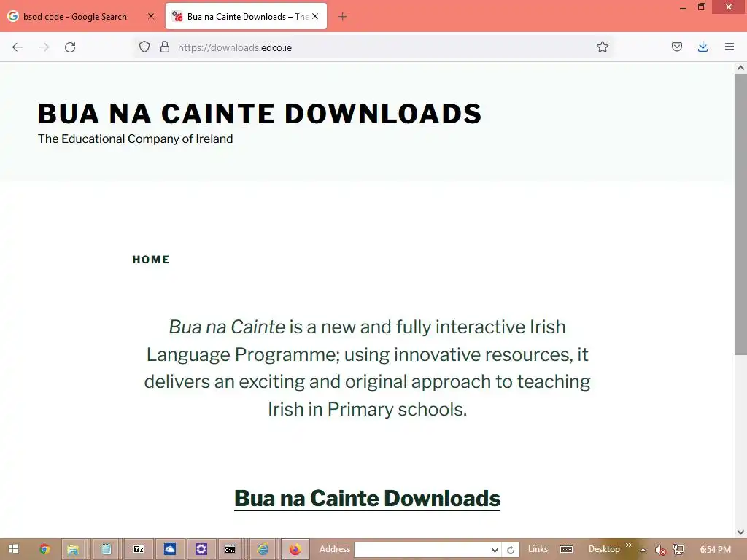747x560 pixels.
Task: Click the page scrollbar up arrow
Action: click(740, 68)
